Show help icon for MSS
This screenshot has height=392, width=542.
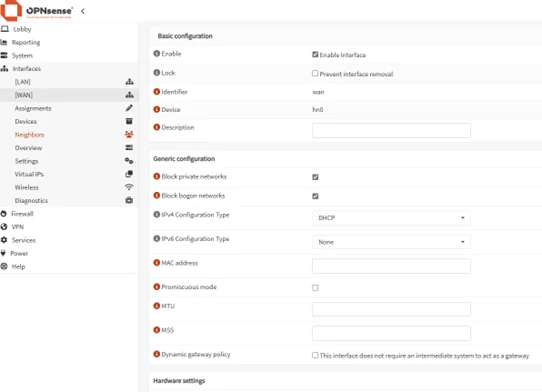(x=157, y=330)
